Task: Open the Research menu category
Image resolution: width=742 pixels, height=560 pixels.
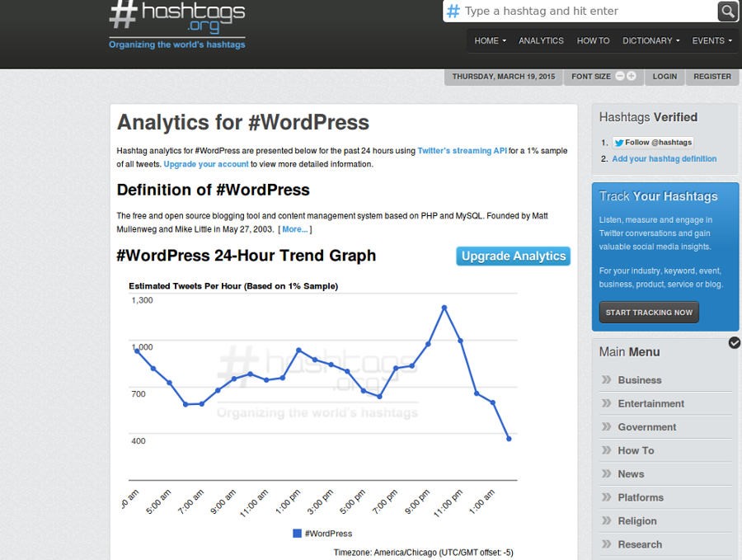Action: click(x=640, y=544)
